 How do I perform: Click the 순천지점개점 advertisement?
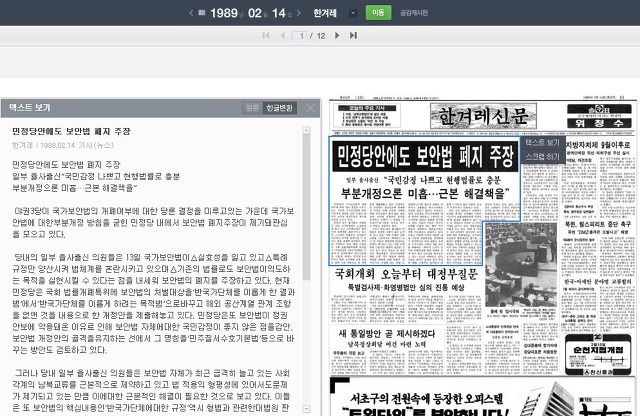[x=598, y=354]
